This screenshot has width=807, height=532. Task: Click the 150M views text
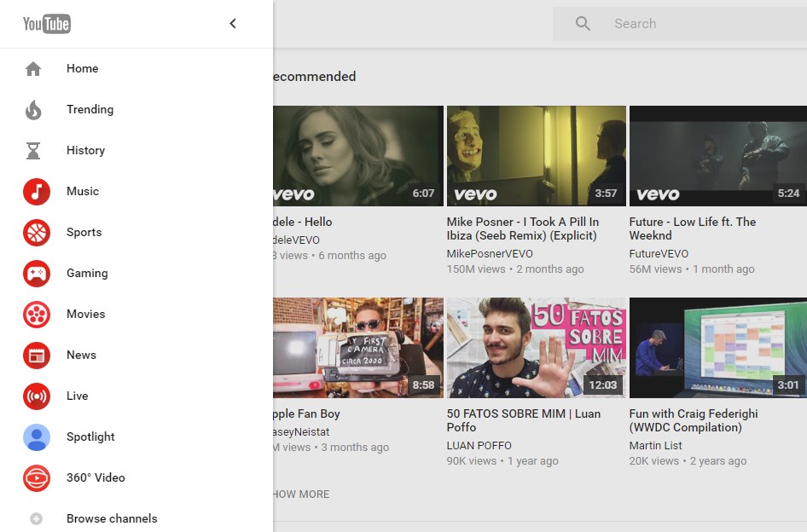[x=476, y=269]
